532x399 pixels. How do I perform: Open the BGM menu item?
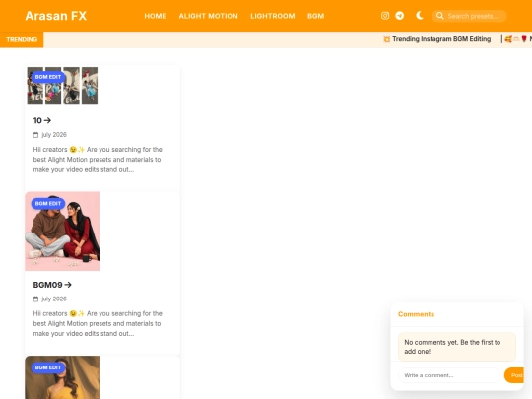point(315,16)
